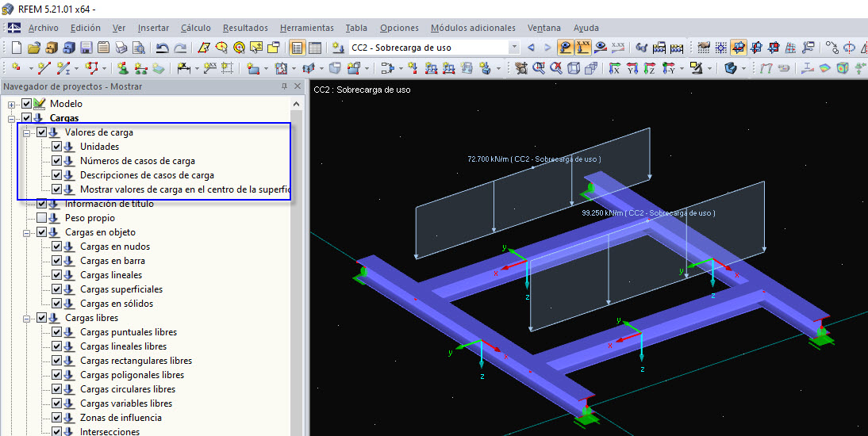Toggle Cargas puntuales libres checkbox
868x436 pixels.
(x=56, y=332)
